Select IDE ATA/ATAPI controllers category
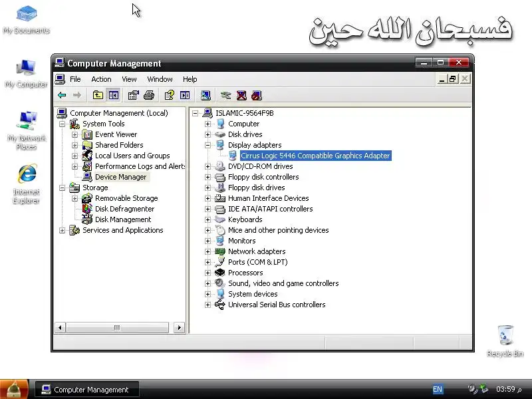532x399 pixels. tap(271, 209)
